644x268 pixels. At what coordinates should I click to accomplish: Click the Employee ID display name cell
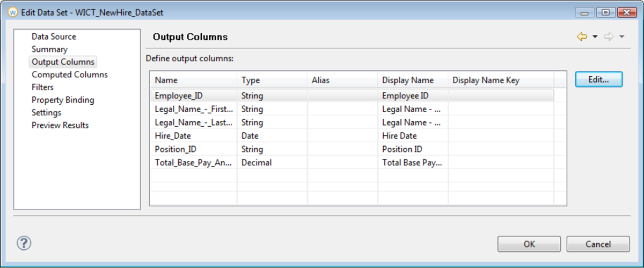click(413, 96)
